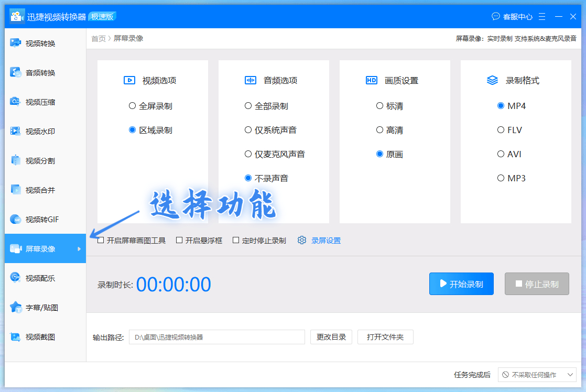Open 视频转GIF in sidebar
This screenshot has height=392, width=586.
click(x=45, y=220)
